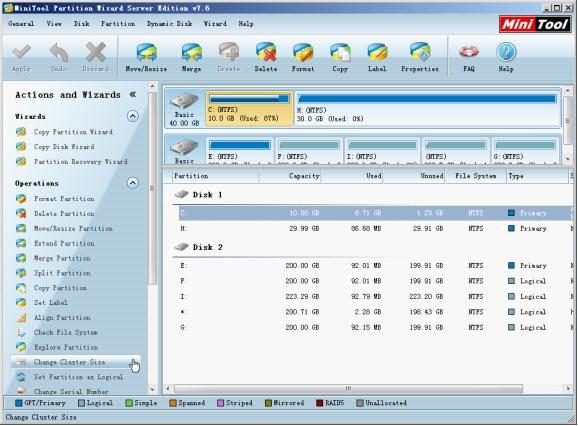Open the View menu
The image size is (578, 426).
54,24
